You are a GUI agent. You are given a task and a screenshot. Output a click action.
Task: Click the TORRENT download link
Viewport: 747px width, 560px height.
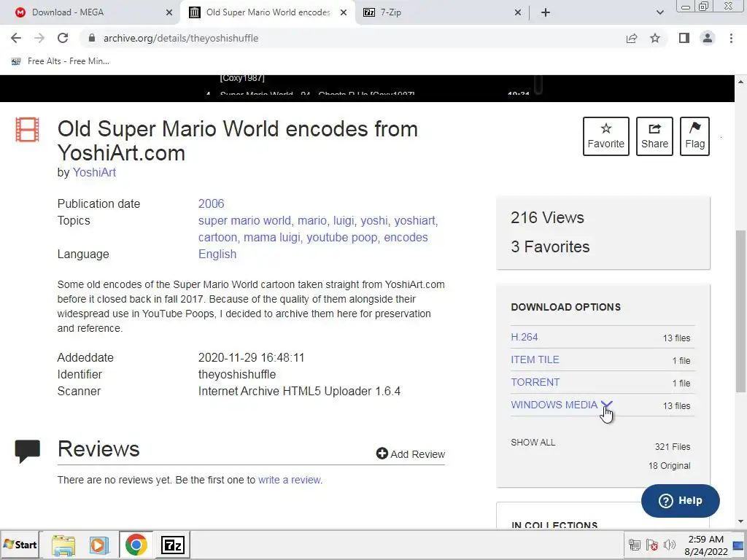(x=535, y=382)
